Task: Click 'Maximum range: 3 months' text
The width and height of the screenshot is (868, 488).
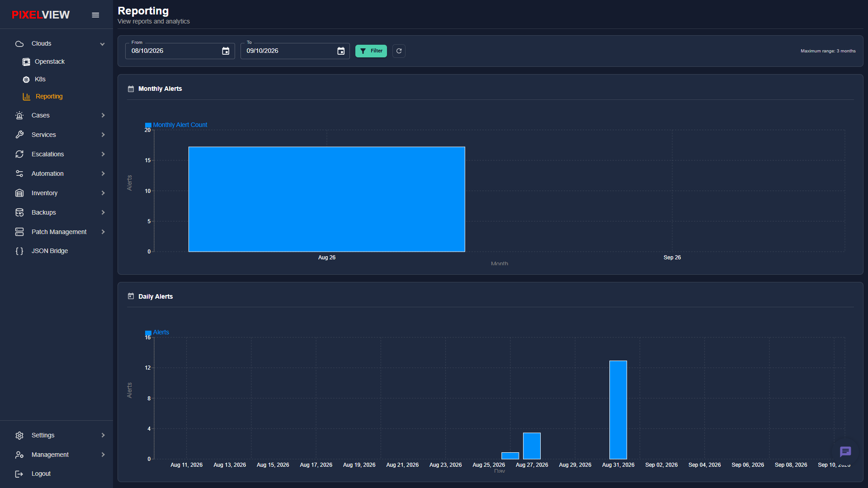Action: (x=828, y=51)
